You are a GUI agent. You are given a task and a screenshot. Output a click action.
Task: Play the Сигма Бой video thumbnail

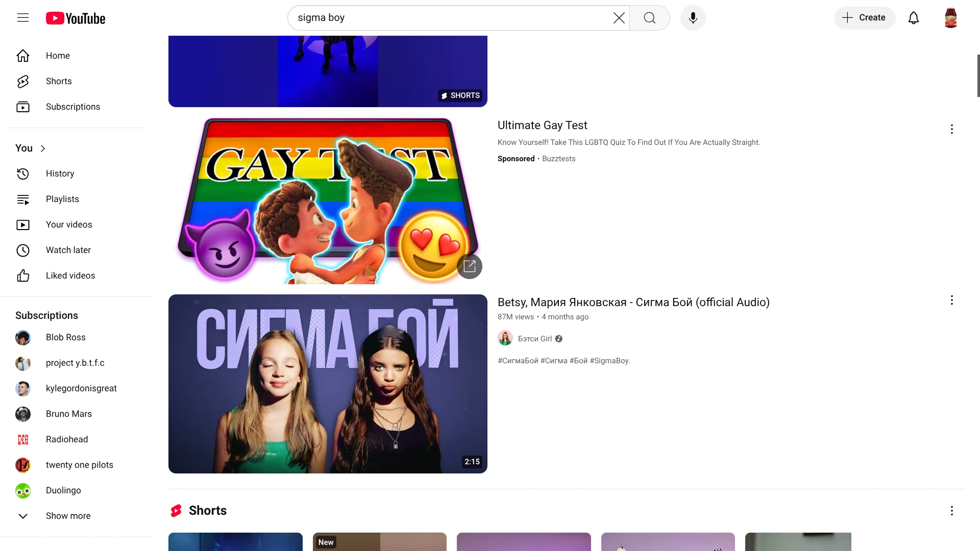pos(327,384)
